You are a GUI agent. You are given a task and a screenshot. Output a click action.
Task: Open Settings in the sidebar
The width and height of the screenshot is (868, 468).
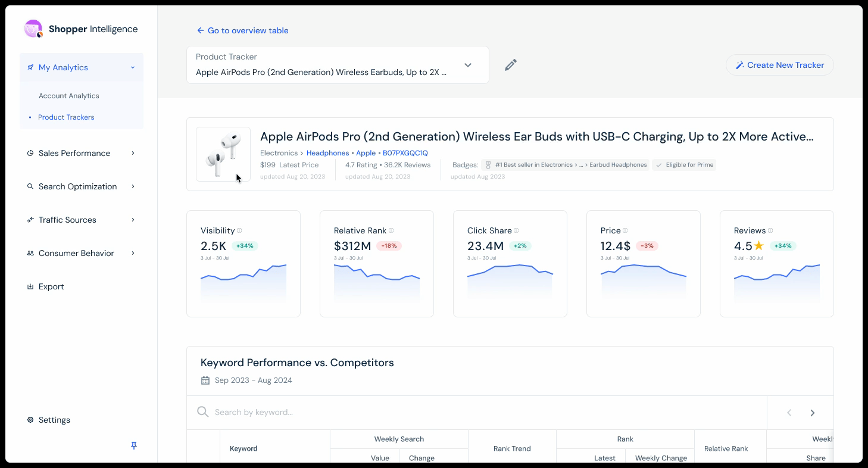[54, 420]
